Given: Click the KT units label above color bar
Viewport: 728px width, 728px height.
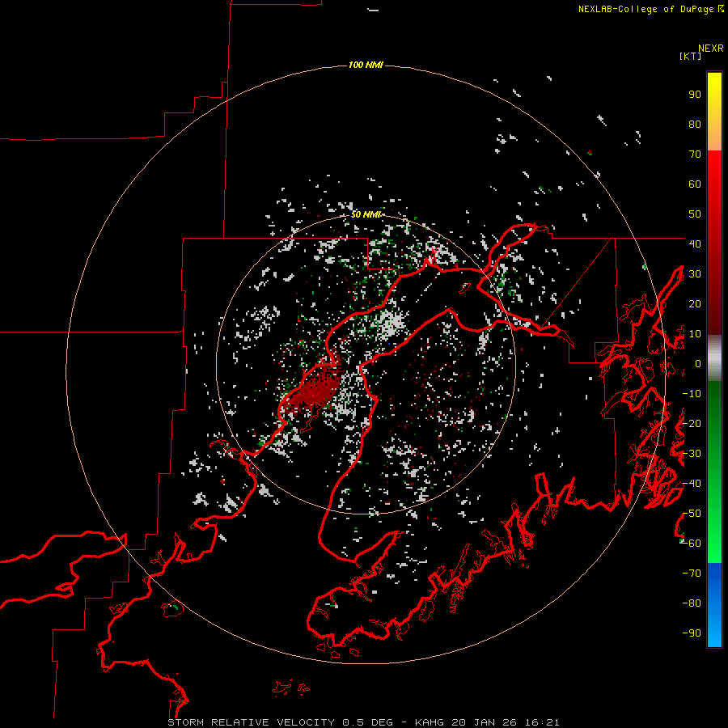Looking at the screenshot, I should [690, 56].
